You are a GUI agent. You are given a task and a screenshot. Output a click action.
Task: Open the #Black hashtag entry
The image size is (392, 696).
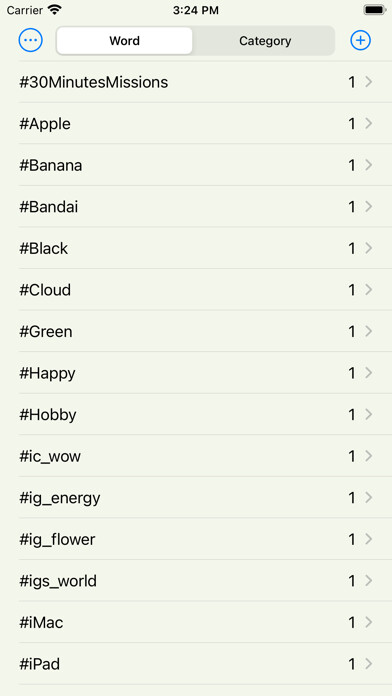click(x=205, y=248)
